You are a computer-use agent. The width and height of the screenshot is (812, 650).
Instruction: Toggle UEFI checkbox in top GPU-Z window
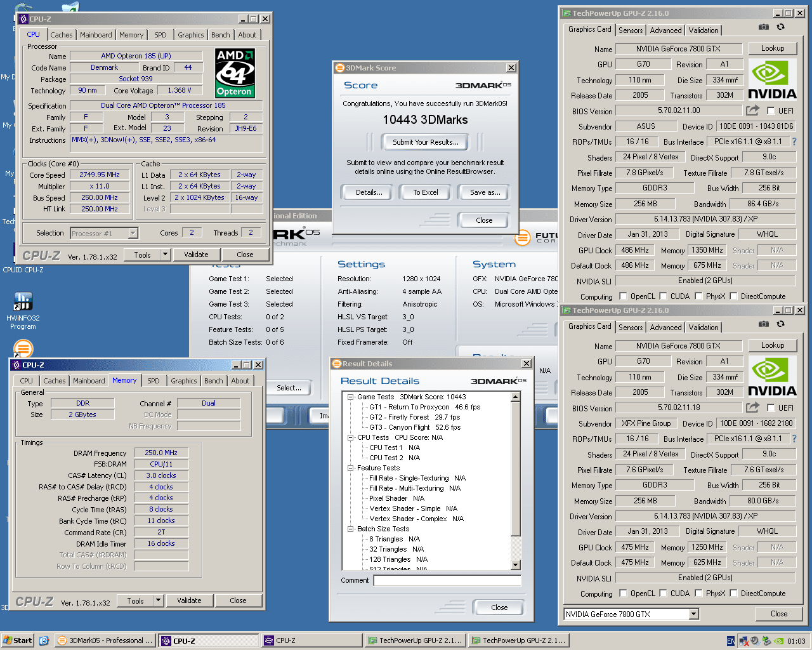coord(771,110)
